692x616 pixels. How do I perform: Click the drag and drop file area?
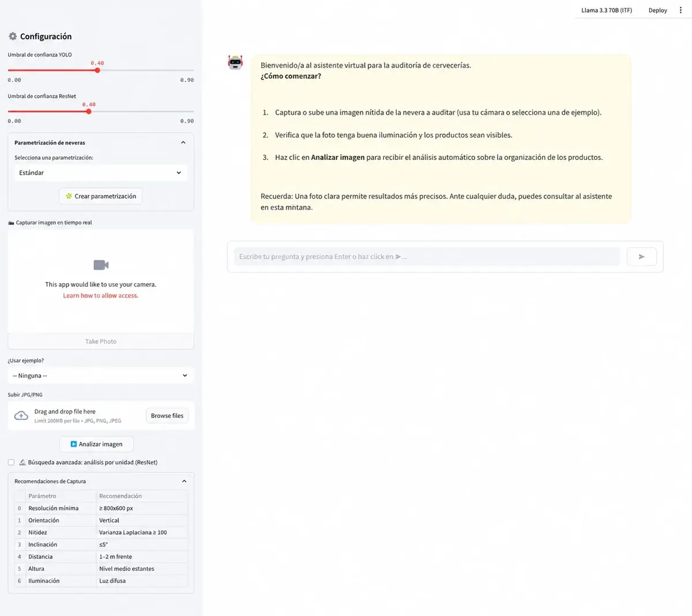(101, 416)
